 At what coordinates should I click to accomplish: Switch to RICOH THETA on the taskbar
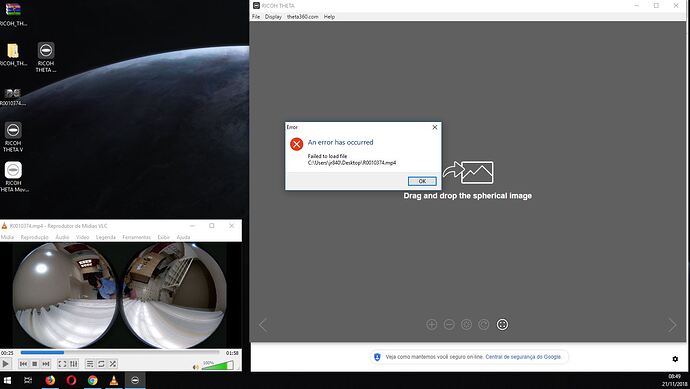[135, 380]
